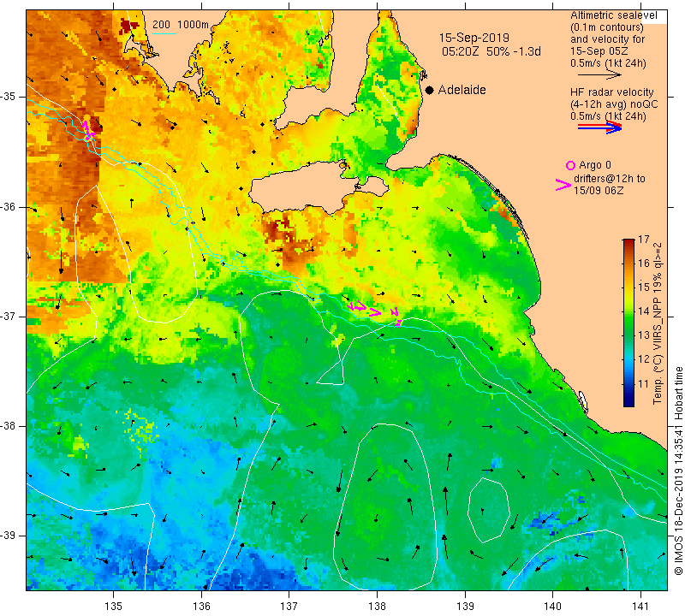Click the black altimetric velocity scale arrow

pos(599,75)
